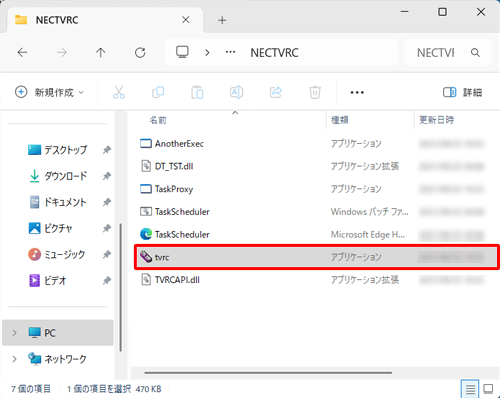Image resolution: width=500 pixels, height=398 pixels.
Task: Open the chevron after the PC icon
Action: [207, 53]
